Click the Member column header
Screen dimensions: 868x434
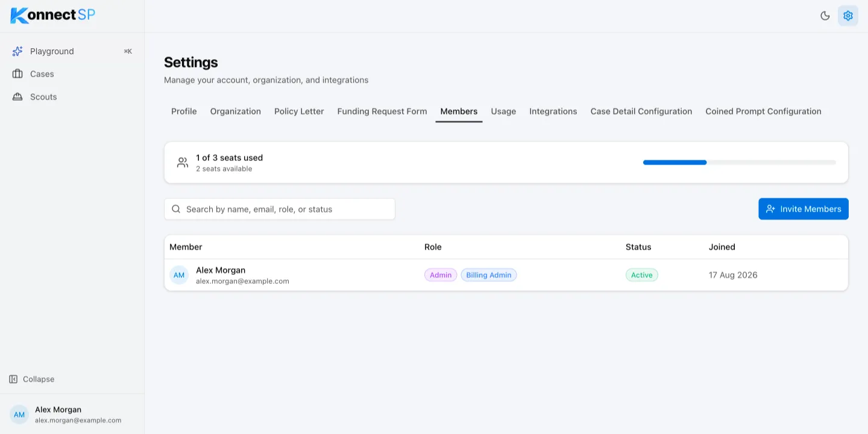186,247
